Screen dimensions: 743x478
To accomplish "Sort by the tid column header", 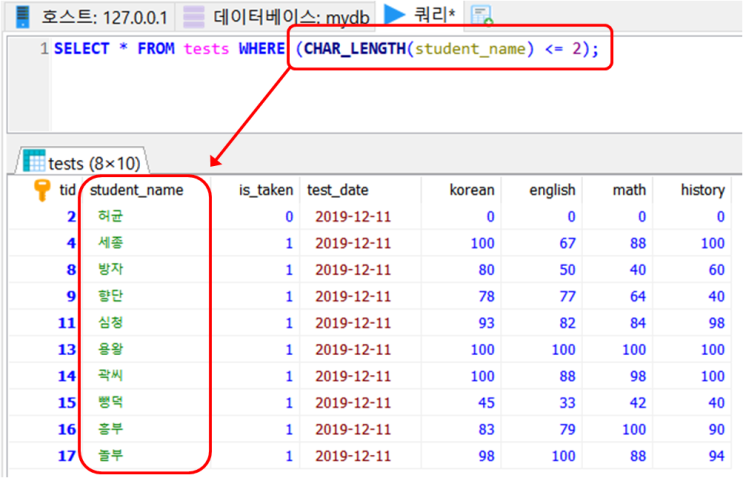I will [67, 190].
